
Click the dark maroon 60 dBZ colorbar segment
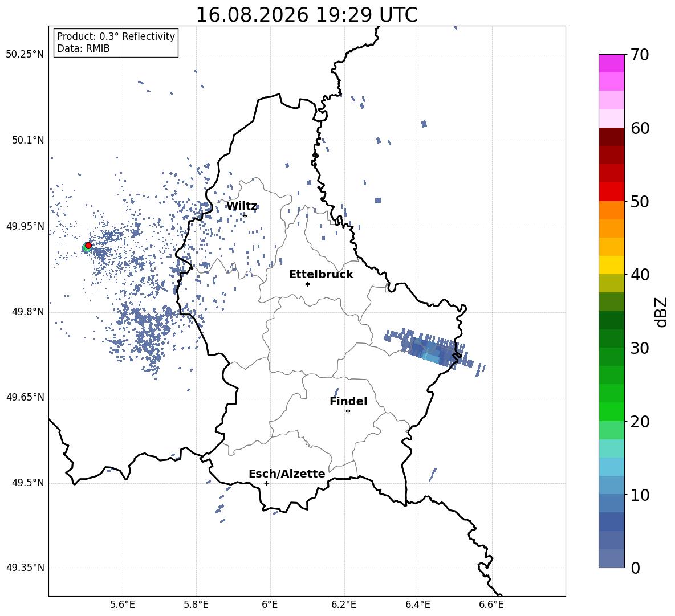click(x=611, y=137)
